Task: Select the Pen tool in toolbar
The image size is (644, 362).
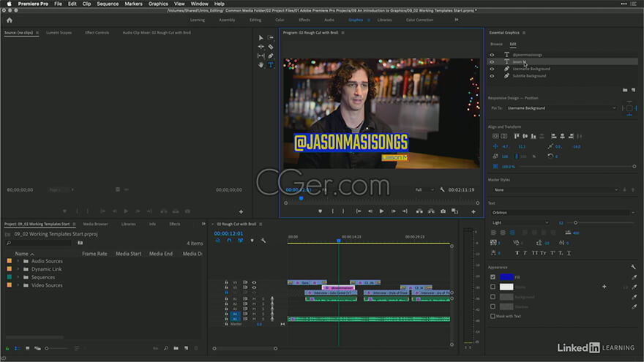Action: (271, 56)
